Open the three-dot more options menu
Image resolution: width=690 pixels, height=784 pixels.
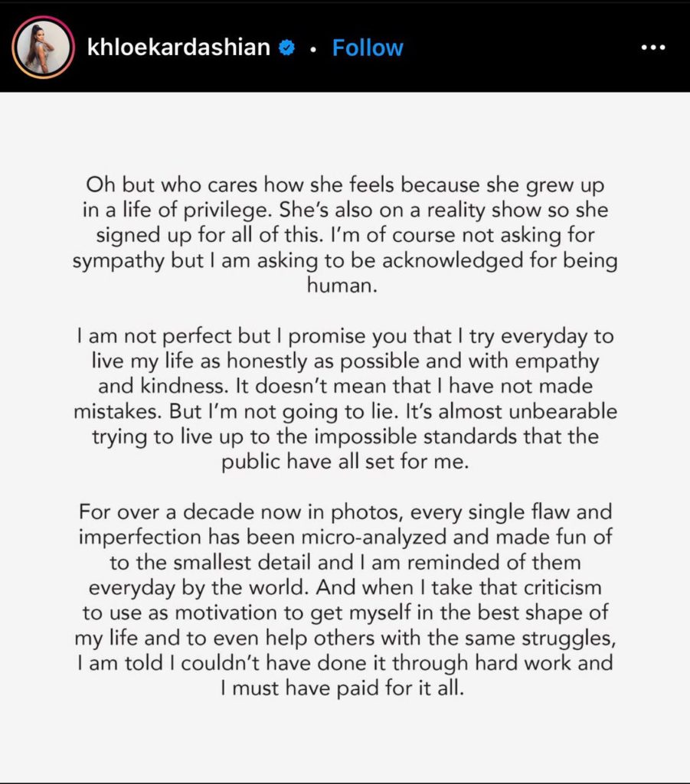(x=653, y=47)
